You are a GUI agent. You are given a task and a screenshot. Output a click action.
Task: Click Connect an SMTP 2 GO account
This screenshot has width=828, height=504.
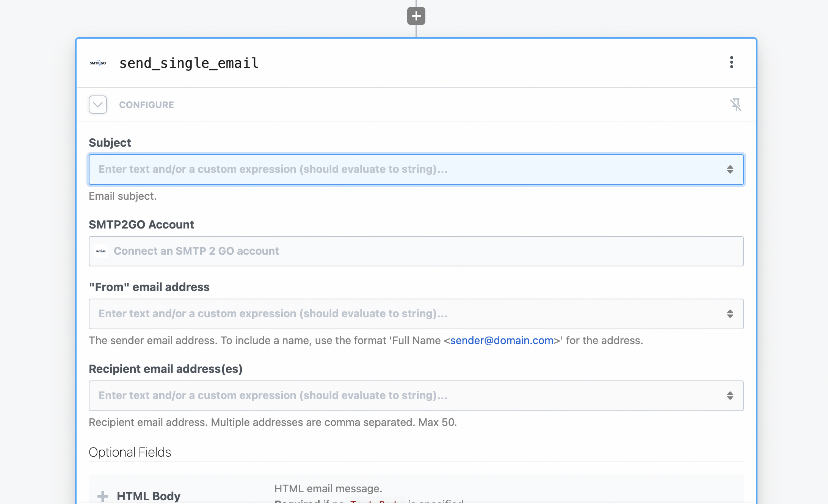pos(196,251)
